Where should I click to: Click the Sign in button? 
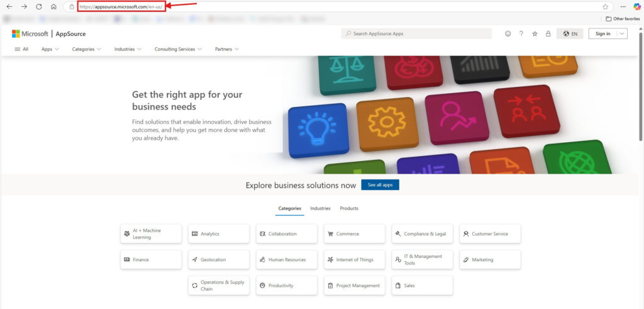[602, 34]
